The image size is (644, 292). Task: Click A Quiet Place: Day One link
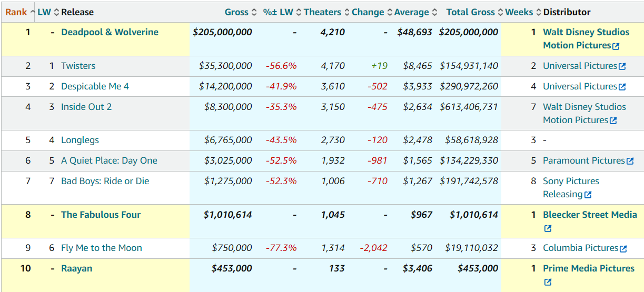(x=109, y=160)
